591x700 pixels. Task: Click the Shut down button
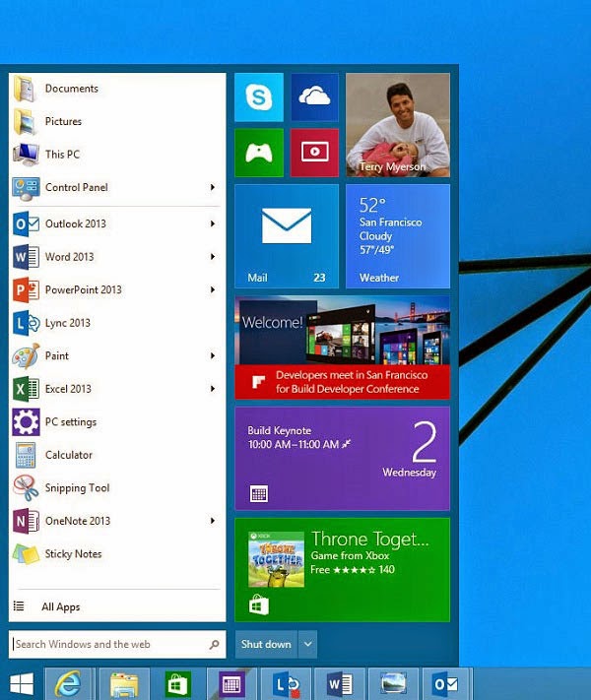click(266, 644)
